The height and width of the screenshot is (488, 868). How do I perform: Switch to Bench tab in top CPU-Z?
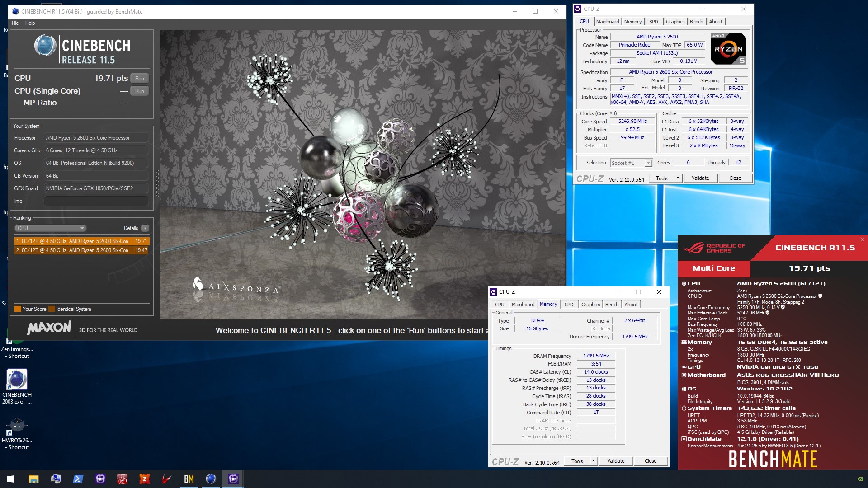point(696,22)
